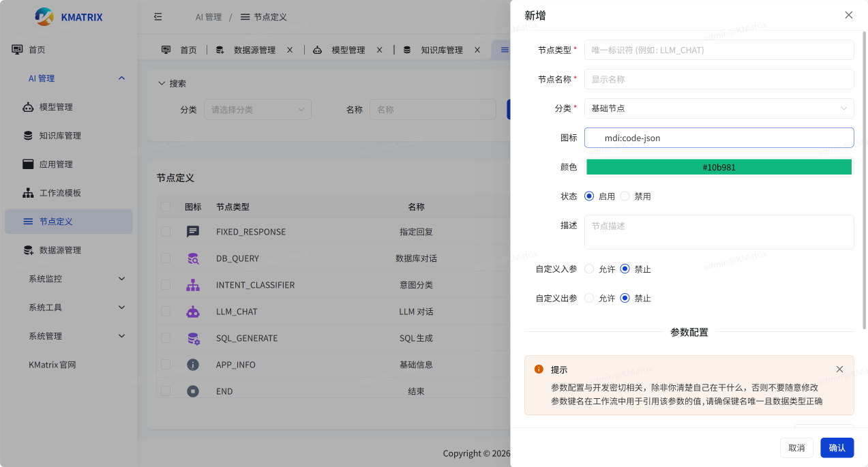Click the LLM_CHAT robot icon
The image size is (868, 467).
193,312
